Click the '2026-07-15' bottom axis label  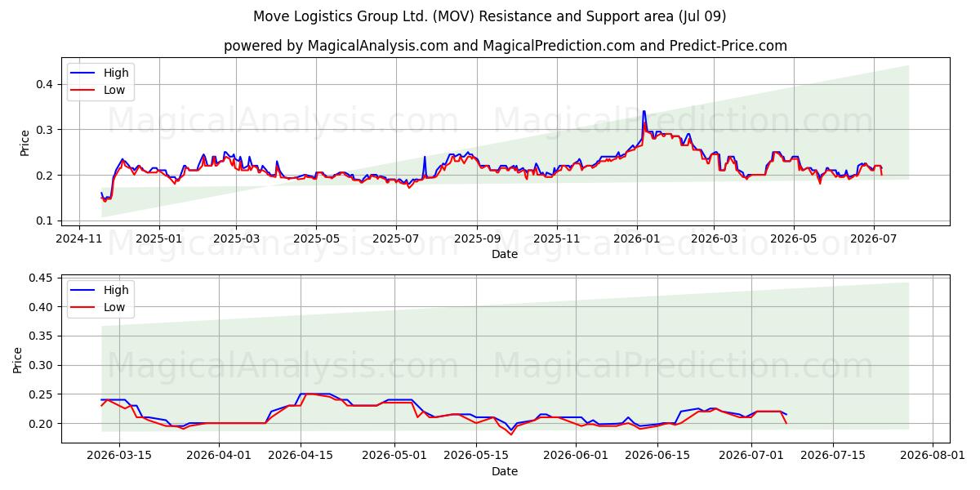click(x=832, y=457)
